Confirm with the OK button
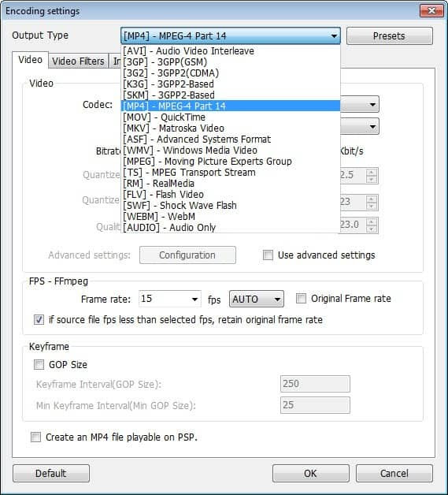 pos(310,473)
